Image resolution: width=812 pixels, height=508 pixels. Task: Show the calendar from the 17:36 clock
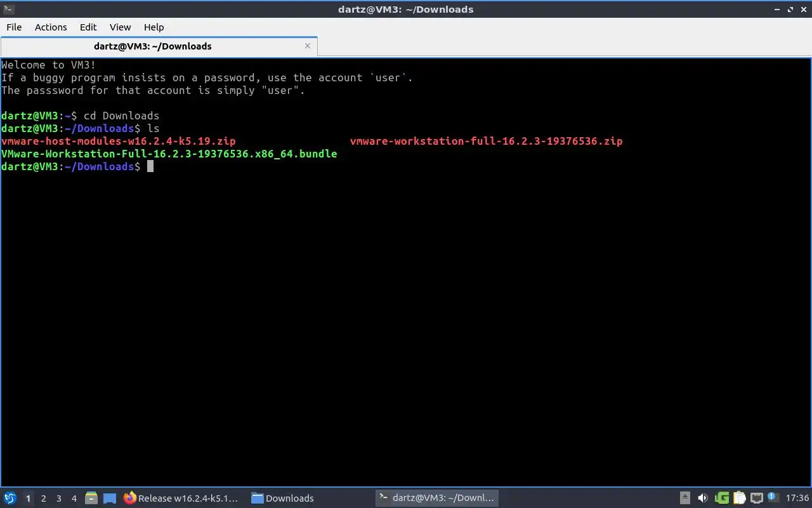[797, 498]
